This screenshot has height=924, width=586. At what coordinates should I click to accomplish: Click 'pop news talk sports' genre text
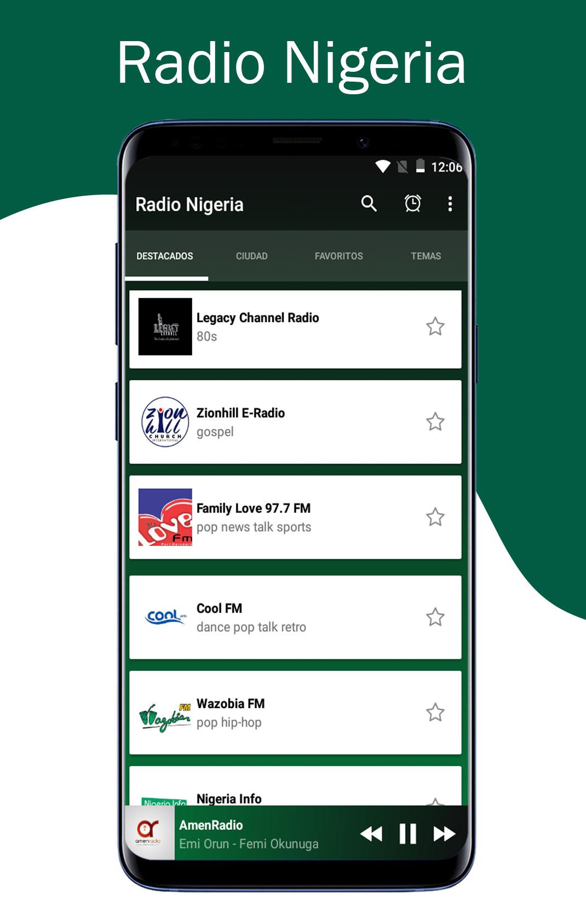click(x=254, y=527)
